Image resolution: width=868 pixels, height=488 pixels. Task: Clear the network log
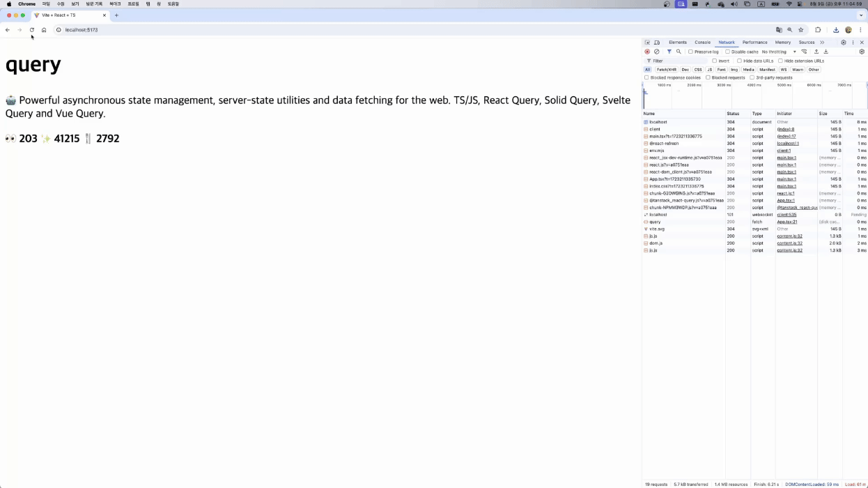pyautogui.click(x=656, y=52)
